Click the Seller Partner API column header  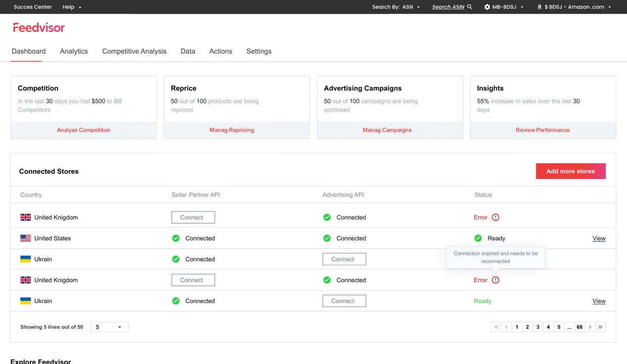coord(196,195)
